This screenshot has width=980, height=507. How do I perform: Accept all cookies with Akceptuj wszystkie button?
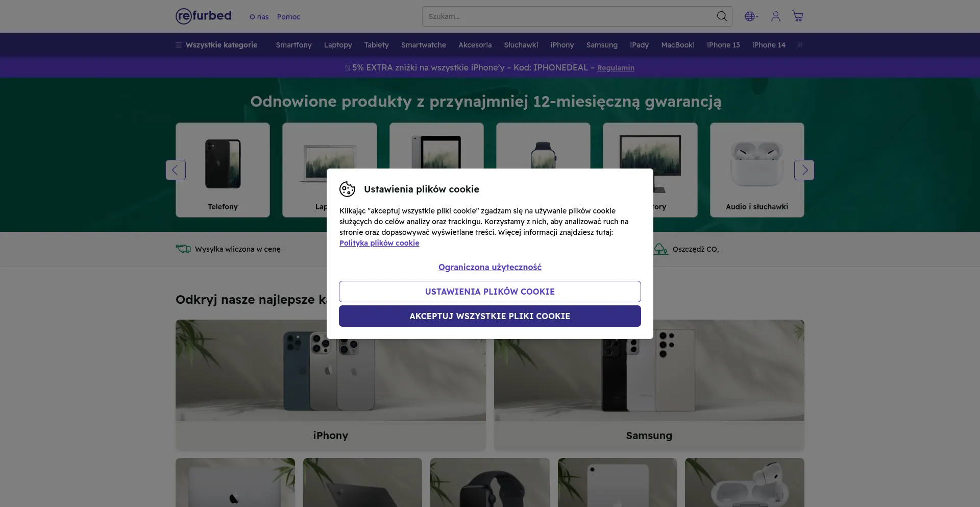coord(490,316)
